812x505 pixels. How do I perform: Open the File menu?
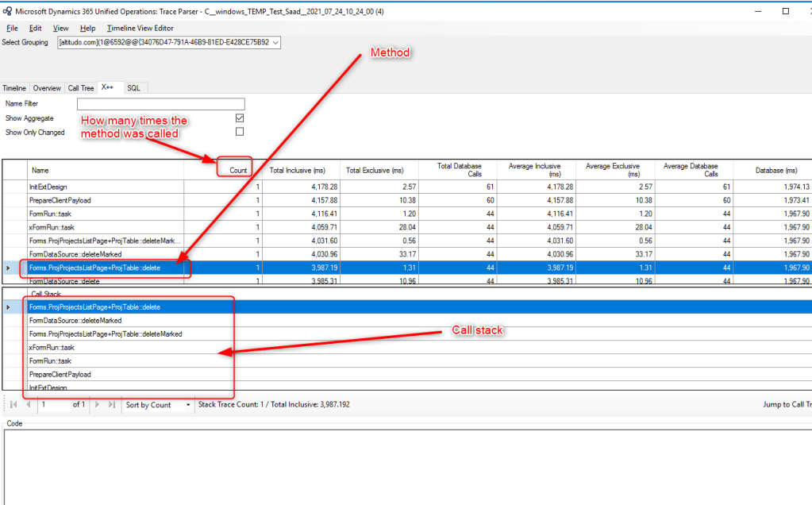click(x=12, y=28)
